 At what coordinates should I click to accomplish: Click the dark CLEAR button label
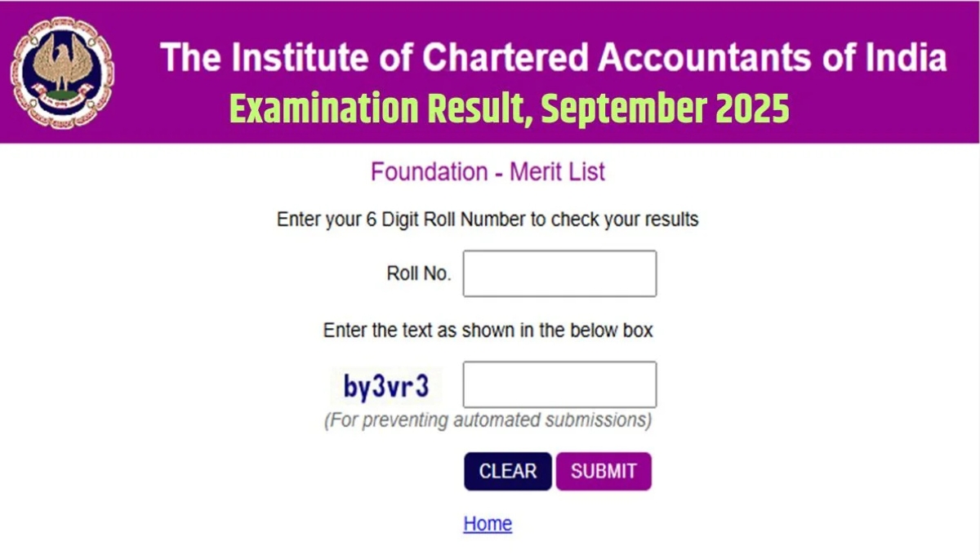pyautogui.click(x=507, y=471)
